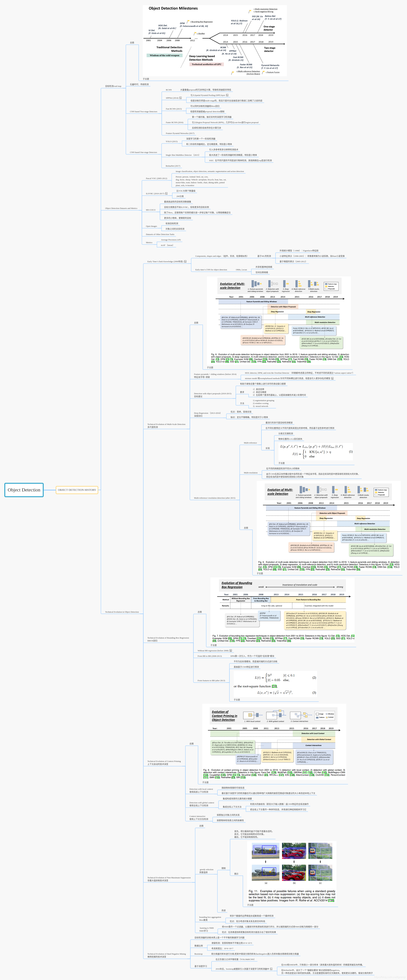This screenshot has width=407, height=980.
Task: Select Technical Evolution of Context Priming node
Action: click(x=164, y=762)
